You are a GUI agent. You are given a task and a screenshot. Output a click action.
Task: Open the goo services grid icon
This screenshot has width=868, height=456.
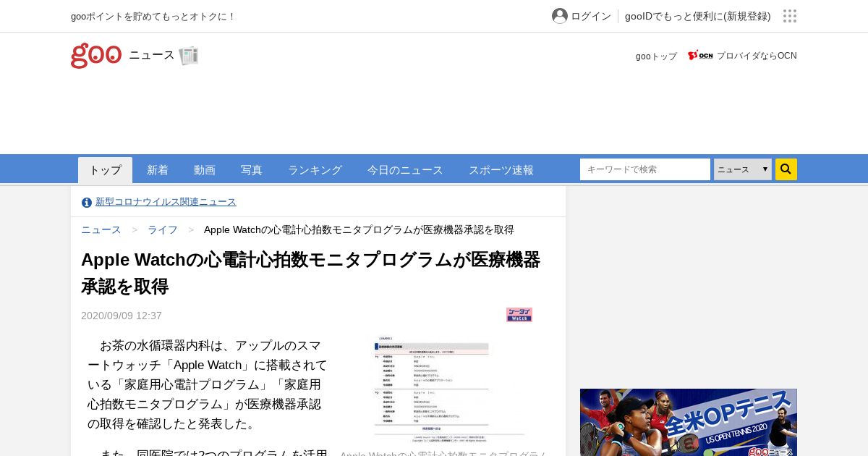point(790,16)
